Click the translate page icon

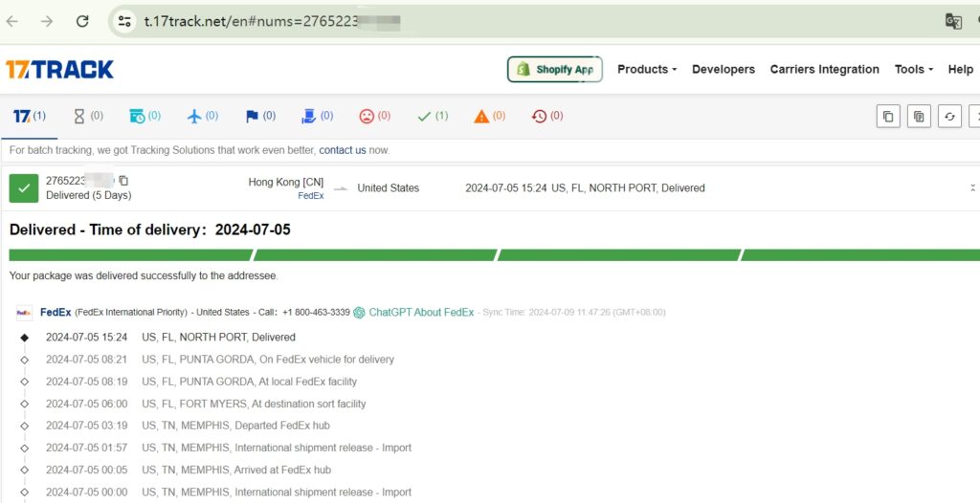point(953,21)
